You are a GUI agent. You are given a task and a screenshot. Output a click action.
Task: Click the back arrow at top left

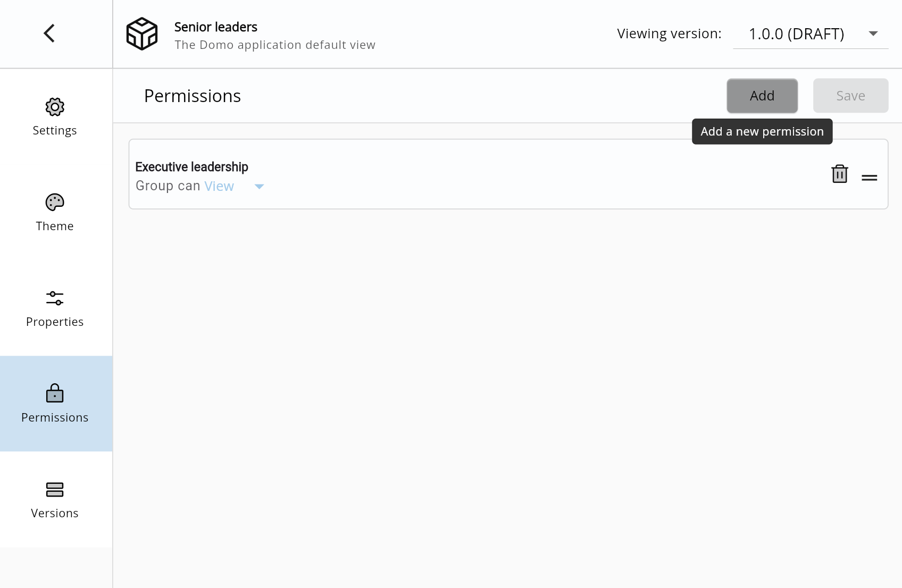point(48,32)
